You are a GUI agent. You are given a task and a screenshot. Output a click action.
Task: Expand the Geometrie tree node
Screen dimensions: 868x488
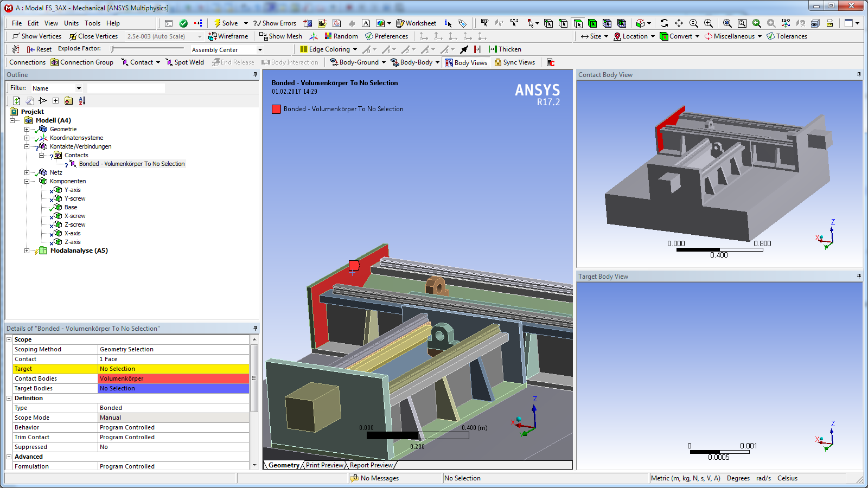pos(27,129)
